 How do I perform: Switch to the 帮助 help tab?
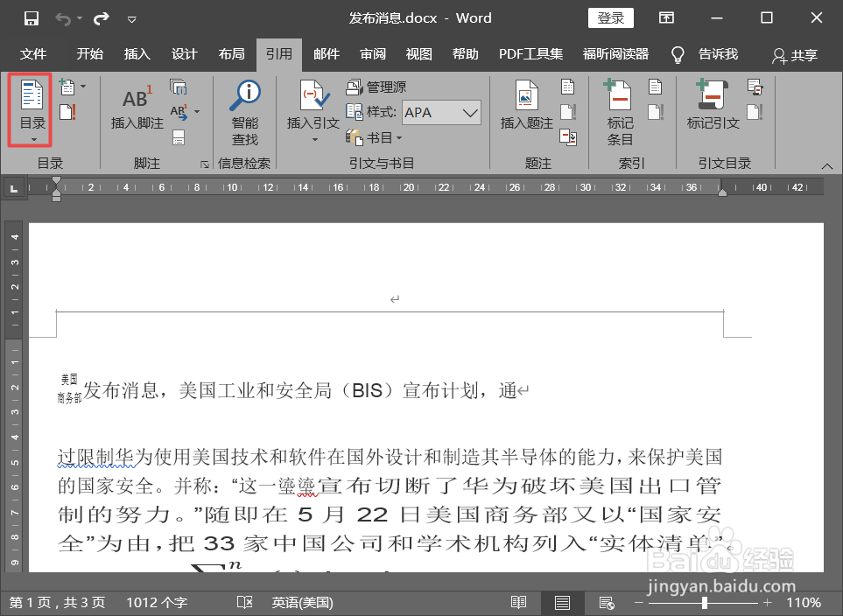pos(466,54)
